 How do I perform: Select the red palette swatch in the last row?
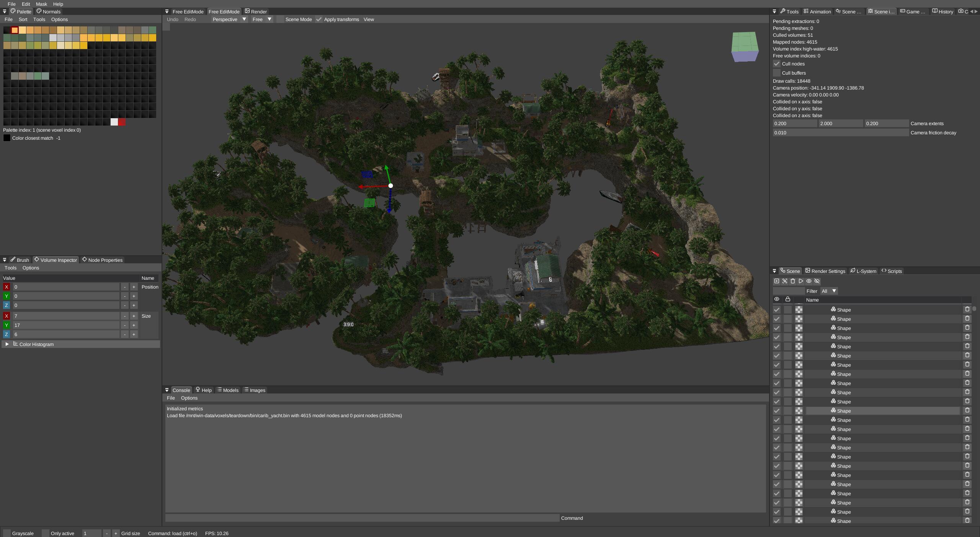point(122,122)
